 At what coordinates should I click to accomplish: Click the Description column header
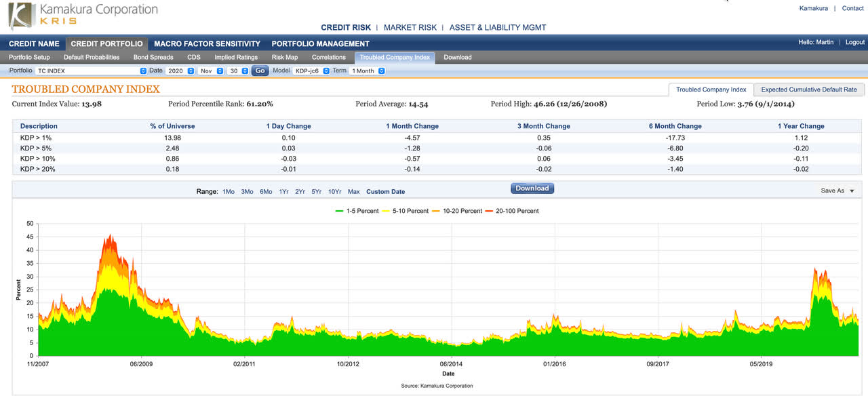point(39,126)
